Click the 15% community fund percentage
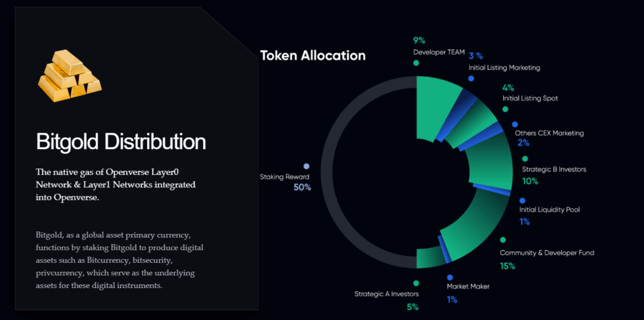The width and height of the screenshot is (644, 320). [x=508, y=266]
